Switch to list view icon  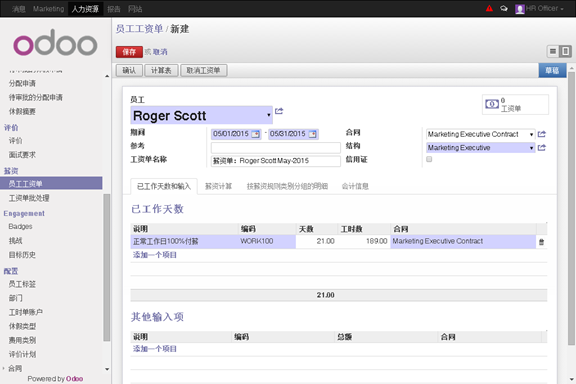pos(553,51)
